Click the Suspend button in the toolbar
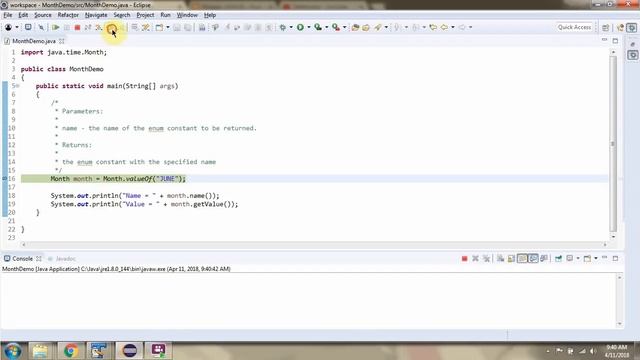Viewport: 640px width, 360px height. click(x=67, y=27)
